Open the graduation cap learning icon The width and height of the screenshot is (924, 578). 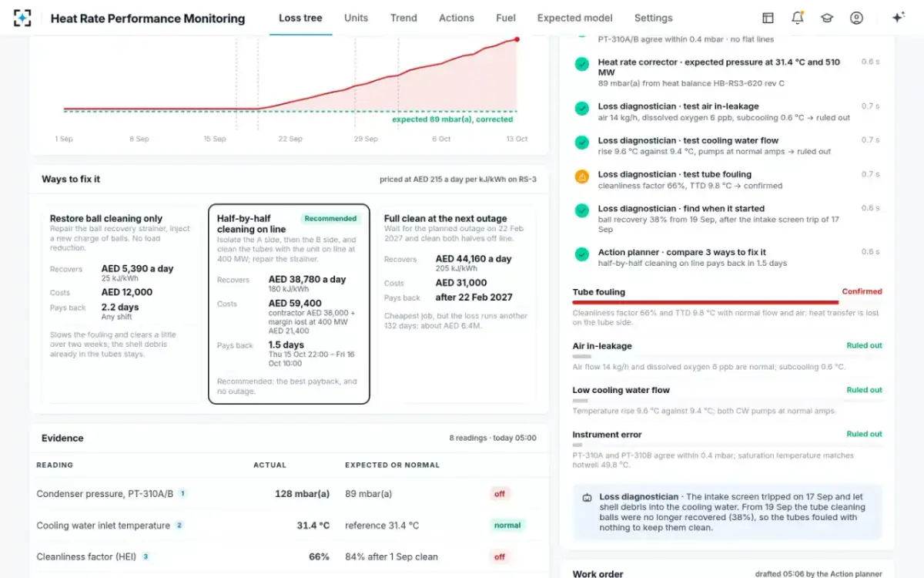point(827,18)
